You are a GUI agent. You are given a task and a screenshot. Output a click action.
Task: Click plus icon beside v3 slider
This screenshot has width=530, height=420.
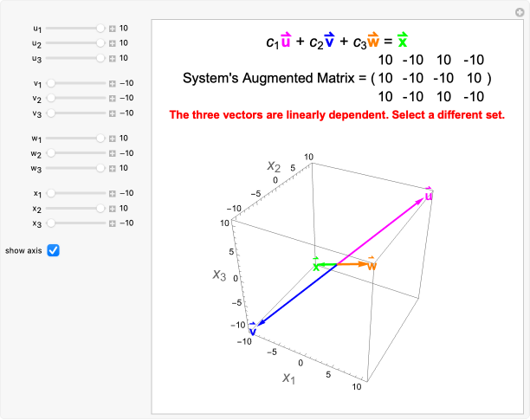tap(113, 113)
